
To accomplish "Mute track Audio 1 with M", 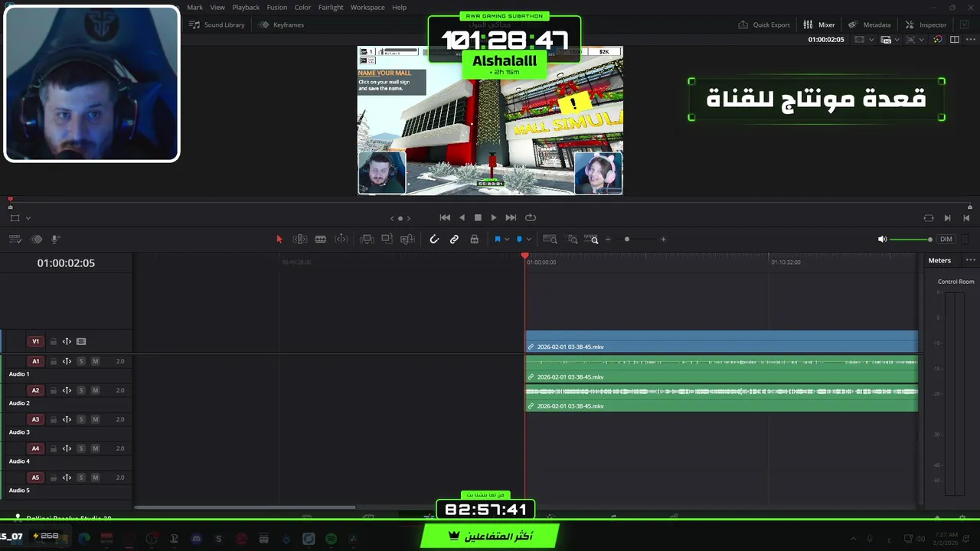I will pyautogui.click(x=95, y=361).
